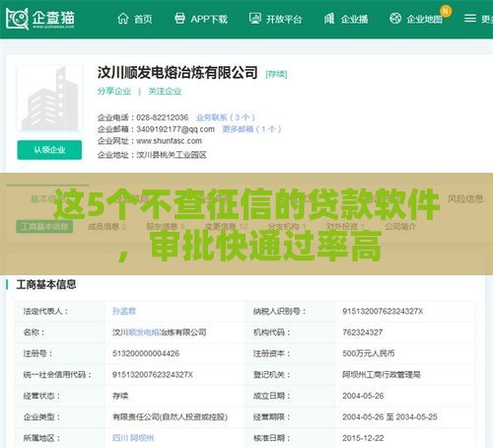493x448 pixels.
Task: Click the address 汶川县桃关工业园区
Action: pos(172,155)
